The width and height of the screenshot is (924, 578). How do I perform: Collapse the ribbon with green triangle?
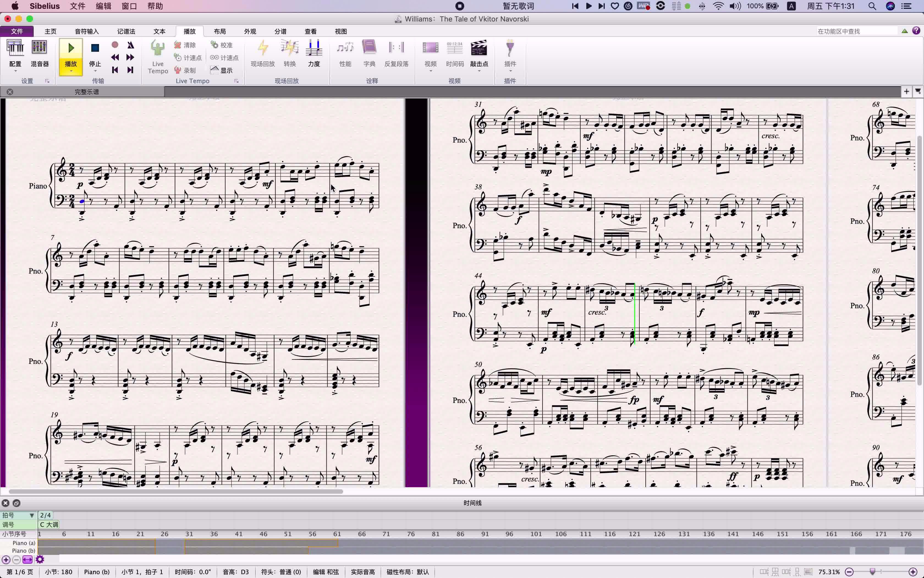click(904, 31)
